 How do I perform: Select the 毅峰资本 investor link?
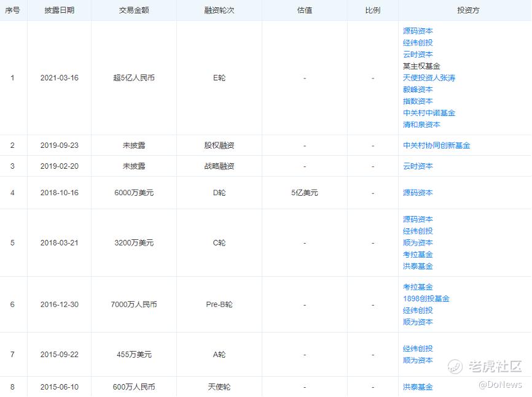(x=418, y=90)
